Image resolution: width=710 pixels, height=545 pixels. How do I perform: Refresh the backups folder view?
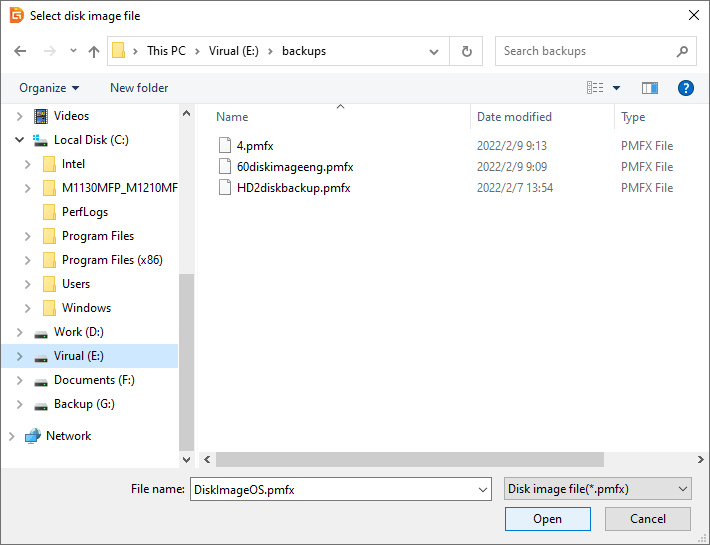466,51
